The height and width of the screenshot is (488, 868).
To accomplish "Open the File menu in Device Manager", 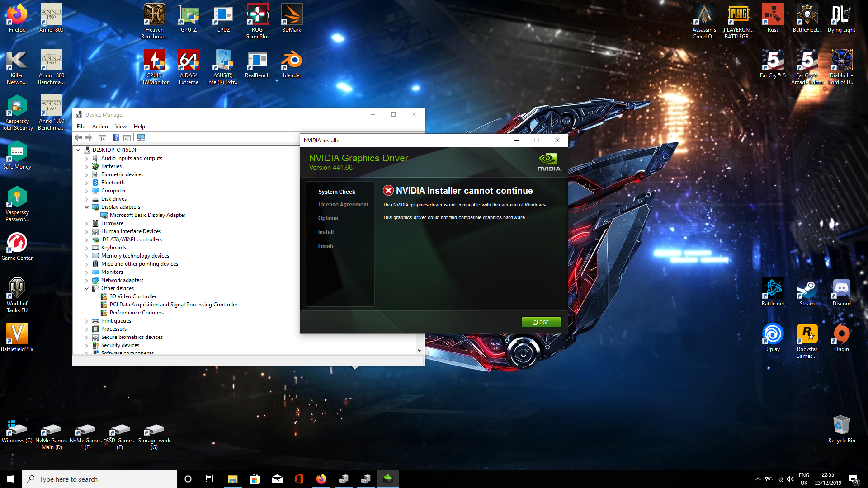I will [x=81, y=127].
